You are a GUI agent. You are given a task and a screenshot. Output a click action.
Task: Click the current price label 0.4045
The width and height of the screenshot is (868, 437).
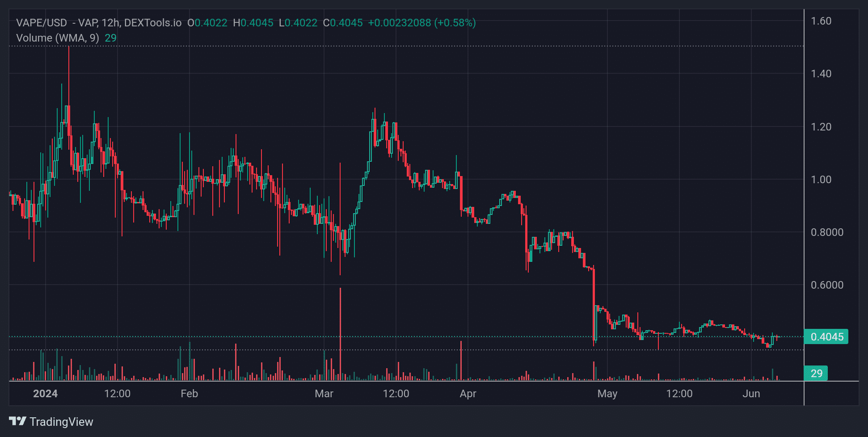pyautogui.click(x=826, y=336)
